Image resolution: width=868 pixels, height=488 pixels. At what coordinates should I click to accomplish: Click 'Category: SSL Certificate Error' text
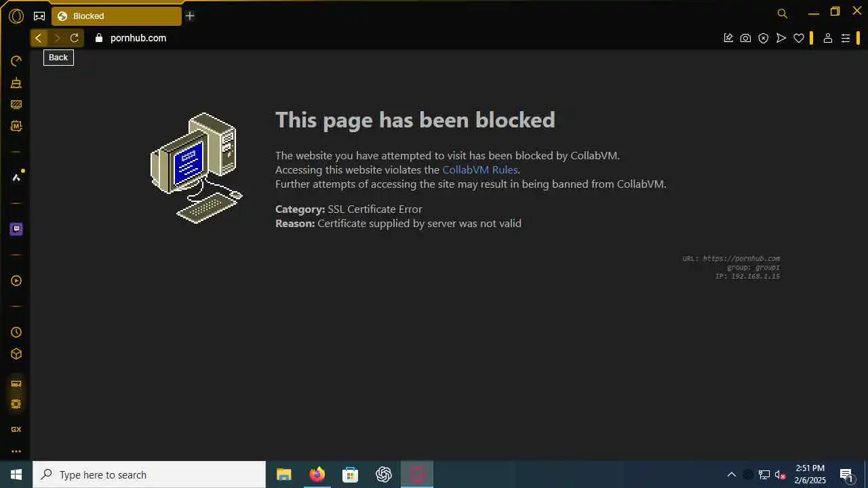click(349, 209)
